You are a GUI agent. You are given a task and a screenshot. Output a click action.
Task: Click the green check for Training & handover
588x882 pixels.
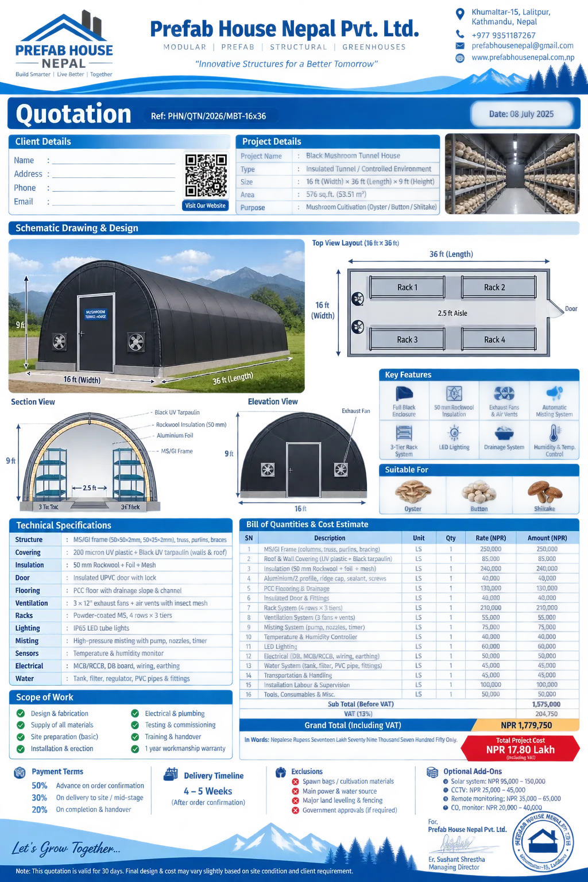[x=135, y=737]
